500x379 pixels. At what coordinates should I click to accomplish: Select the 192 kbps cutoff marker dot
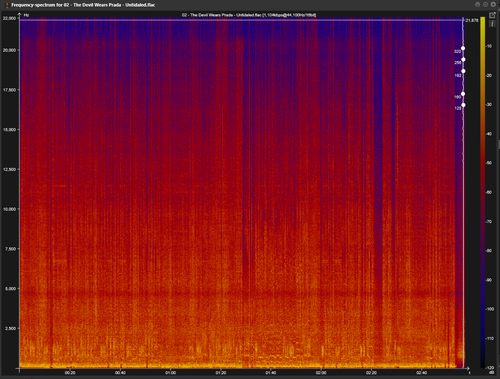[x=463, y=71]
